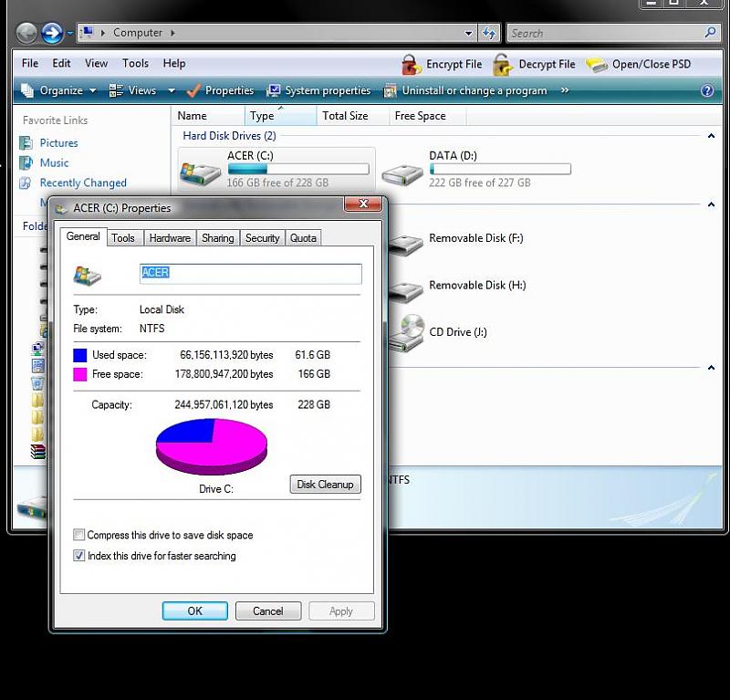Click the refresh icon beside address bar
The width and height of the screenshot is (730, 700).
pyautogui.click(x=489, y=33)
